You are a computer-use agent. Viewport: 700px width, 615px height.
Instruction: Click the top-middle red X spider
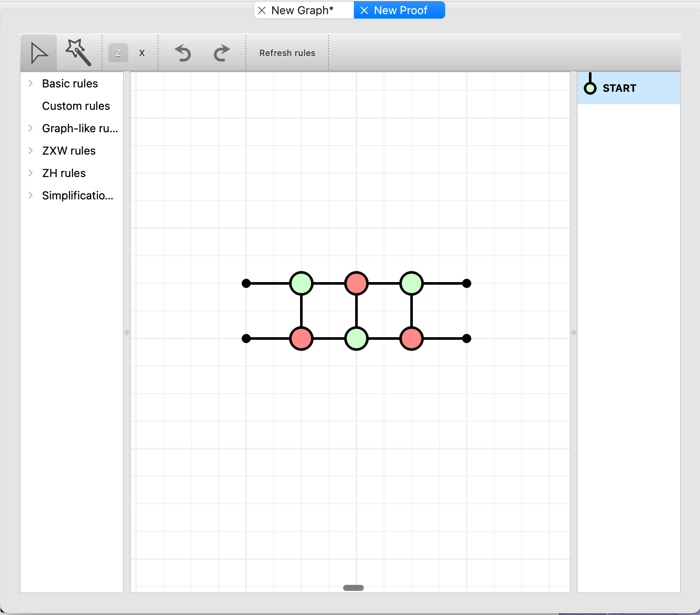pyautogui.click(x=356, y=283)
